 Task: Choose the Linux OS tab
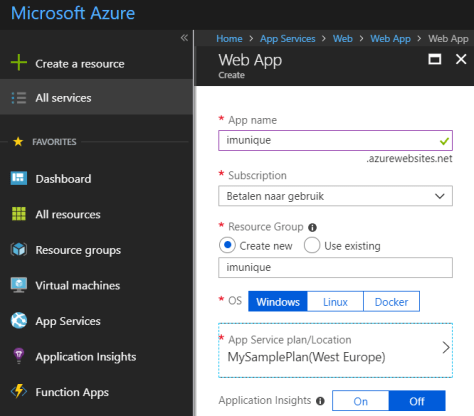(x=335, y=302)
